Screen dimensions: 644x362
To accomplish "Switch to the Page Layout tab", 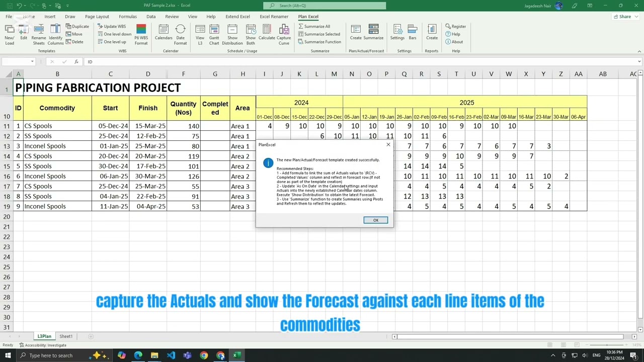I will (97, 17).
